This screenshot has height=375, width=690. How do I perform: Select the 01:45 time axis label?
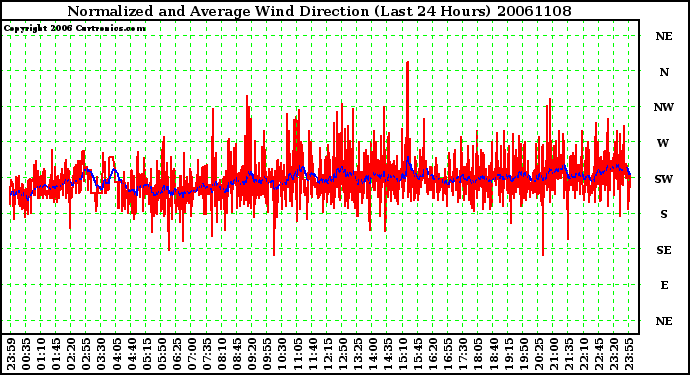click(x=56, y=354)
